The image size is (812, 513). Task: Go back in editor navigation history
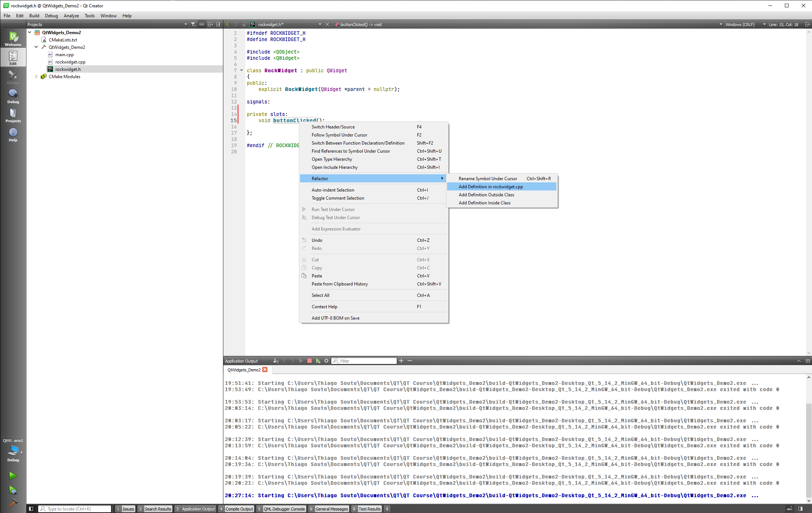click(x=228, y=25)
